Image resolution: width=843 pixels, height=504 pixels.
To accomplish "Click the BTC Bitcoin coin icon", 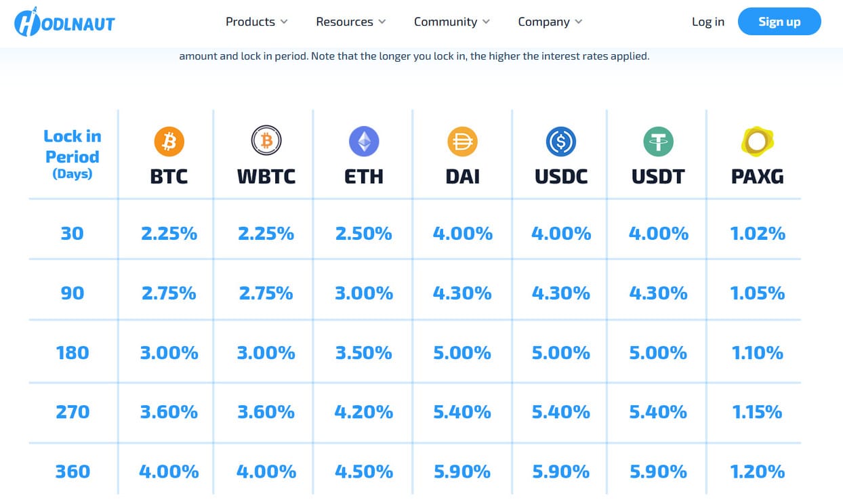I will [169, 141].
